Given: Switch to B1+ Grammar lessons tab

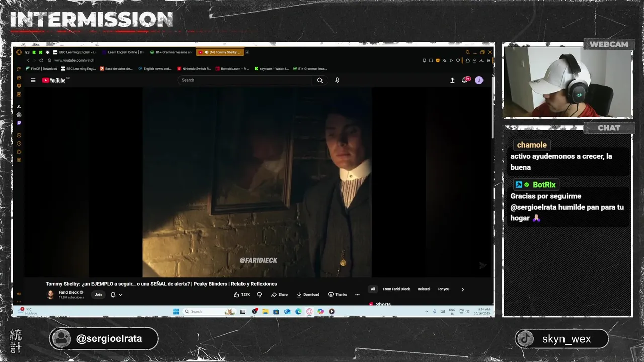Looking at the screenshot, I should (x=171, y=52).
